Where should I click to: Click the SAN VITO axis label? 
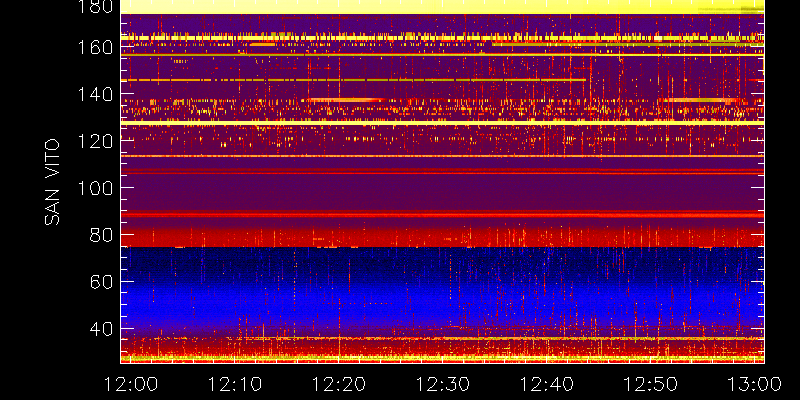[x=52, y=182]
